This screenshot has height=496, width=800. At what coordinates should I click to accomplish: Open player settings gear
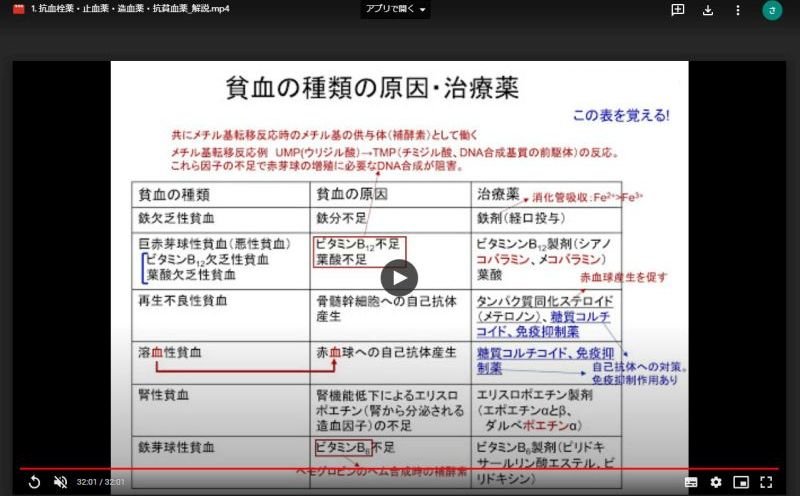tap(716, 482)
